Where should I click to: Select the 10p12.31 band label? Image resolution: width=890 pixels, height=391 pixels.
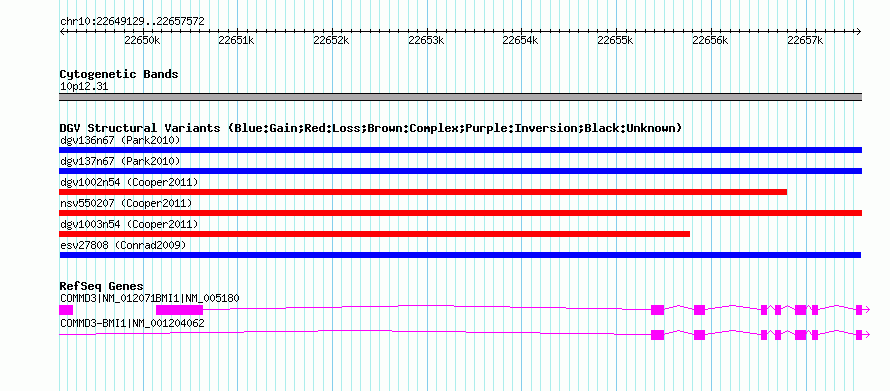click(84, 87)
